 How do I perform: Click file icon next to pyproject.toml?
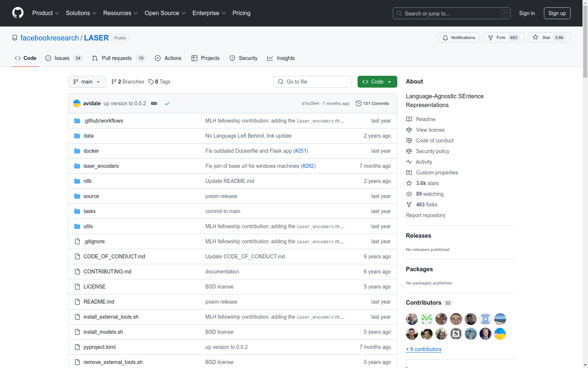[77, 347]
